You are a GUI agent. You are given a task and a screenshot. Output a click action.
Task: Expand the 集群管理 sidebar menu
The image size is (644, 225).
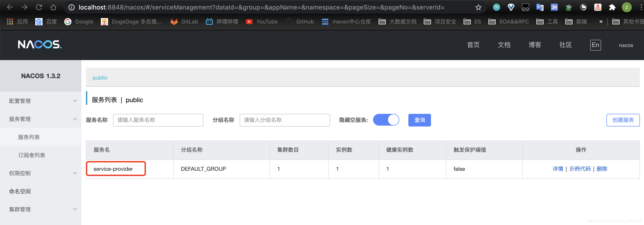click(x=41, y=209)
